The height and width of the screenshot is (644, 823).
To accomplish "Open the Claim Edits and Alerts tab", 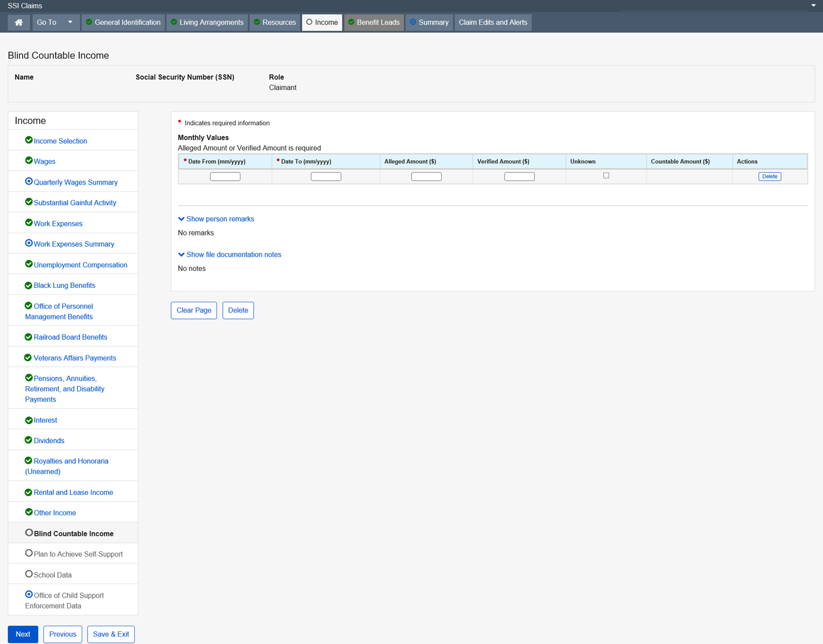I will (493, 22).
